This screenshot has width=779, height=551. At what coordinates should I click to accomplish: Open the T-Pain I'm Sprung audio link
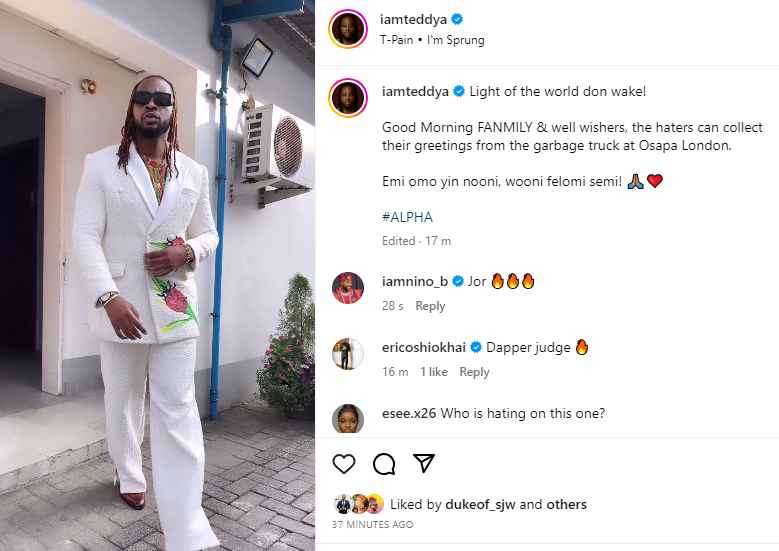click(432, 40)
